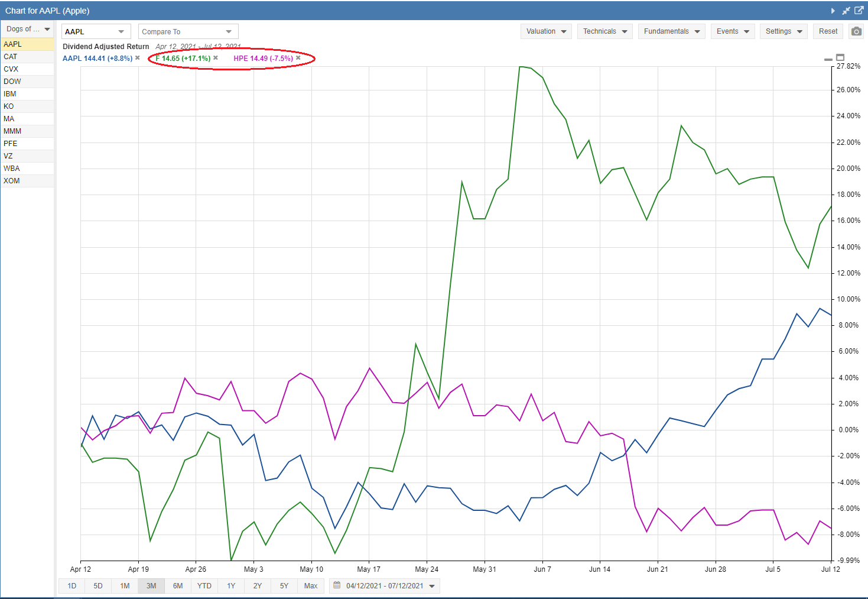Select WBA in the watchlist
Screen dimensions: 868x599
point(27,169)
